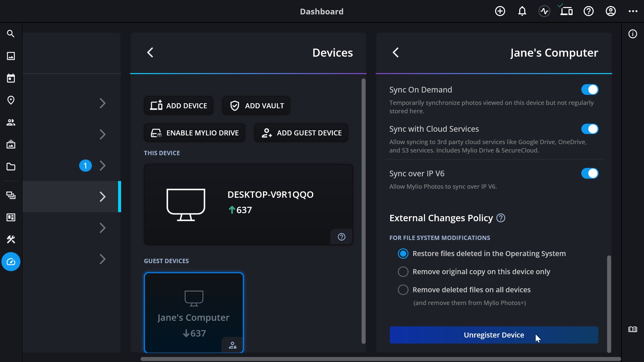This screenshot has width=644, height=362.
Task: Open the people view icon
Action: 11,123
